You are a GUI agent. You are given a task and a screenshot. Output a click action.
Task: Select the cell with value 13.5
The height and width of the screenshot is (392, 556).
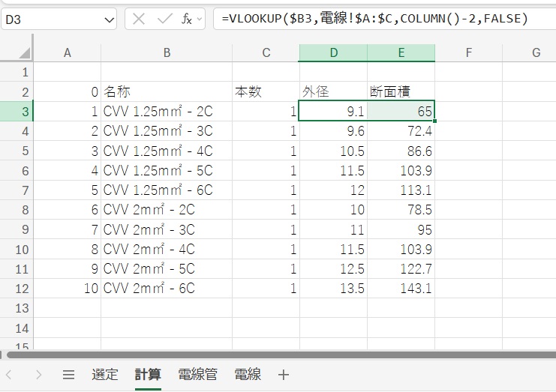[333, 289]
